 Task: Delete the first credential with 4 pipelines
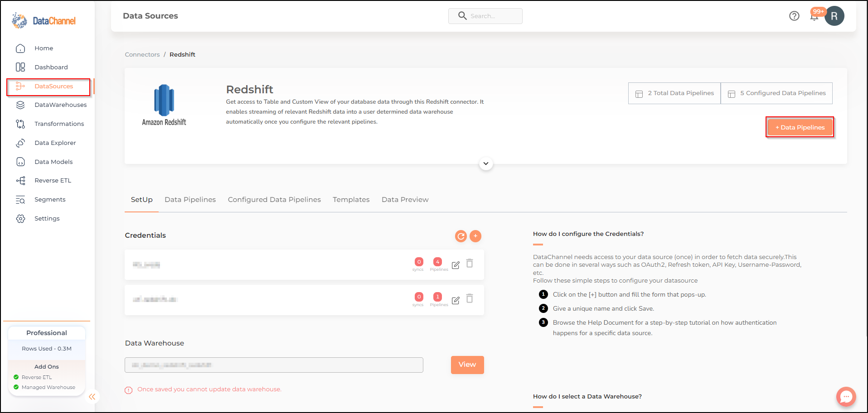470,264
